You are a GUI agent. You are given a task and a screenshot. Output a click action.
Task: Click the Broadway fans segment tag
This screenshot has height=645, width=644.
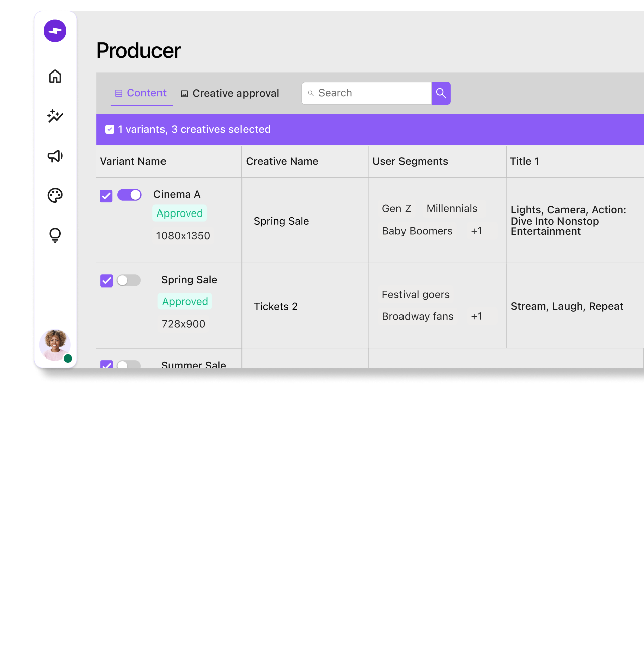[x=418, y=317]
